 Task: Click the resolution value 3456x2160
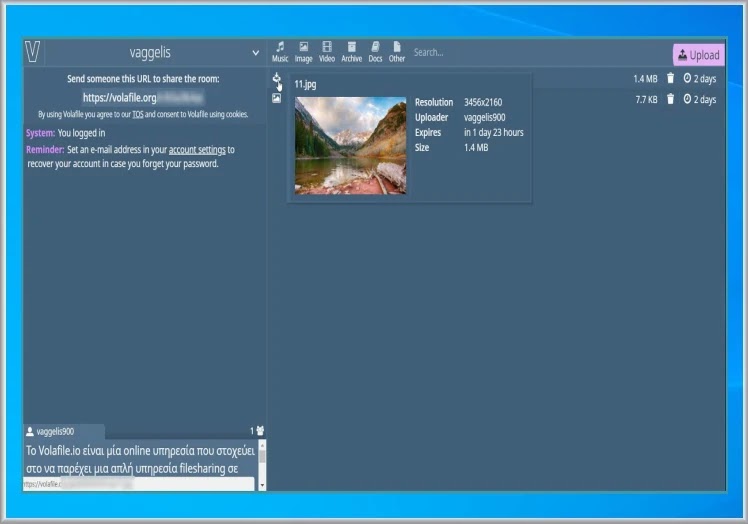[x=483, y=102]
